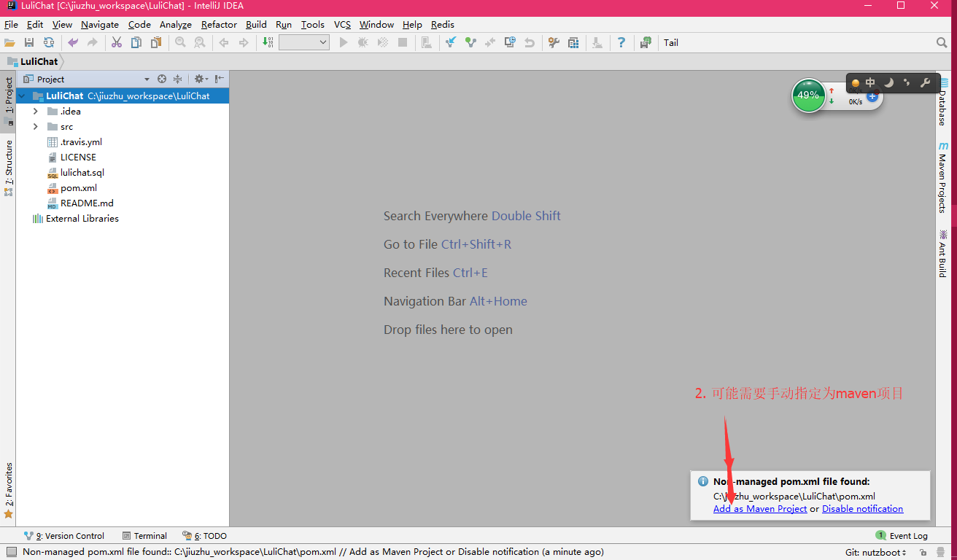Viewport: 957px width, 560px height.
Task: Open the Navigate menu
Action: 100,24
